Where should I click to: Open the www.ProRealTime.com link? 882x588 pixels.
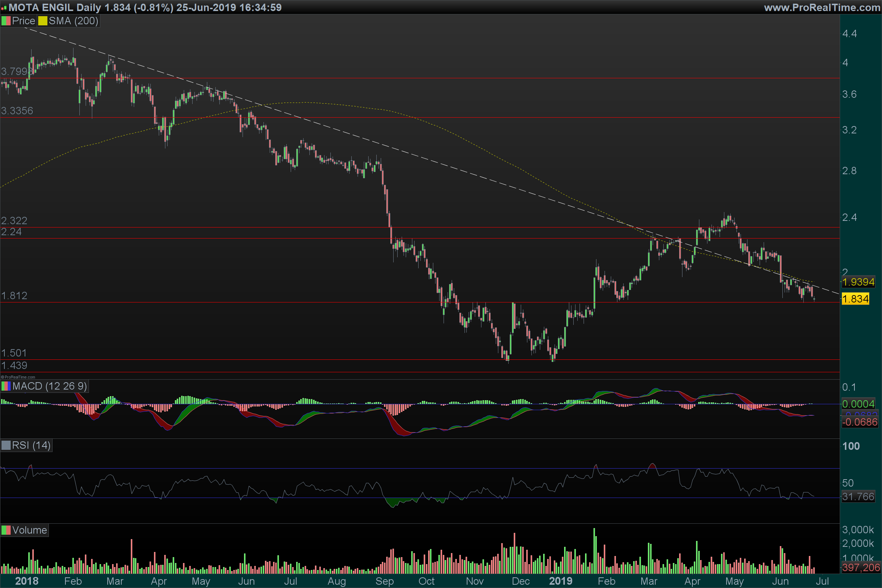(x=822, y=7)
